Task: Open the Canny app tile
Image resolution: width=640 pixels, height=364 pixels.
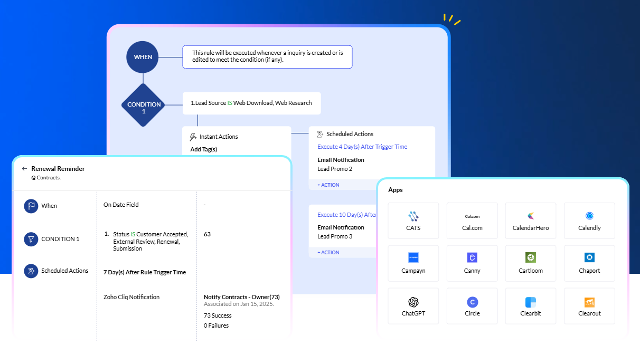Action: (x=472, y=263)
